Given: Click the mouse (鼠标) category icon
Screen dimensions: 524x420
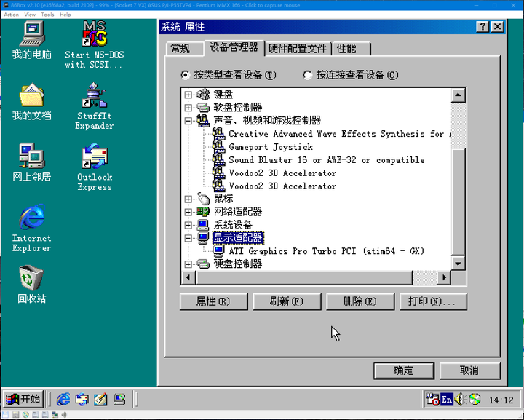Looking at the screenshot, I should [x=203, y=199].
